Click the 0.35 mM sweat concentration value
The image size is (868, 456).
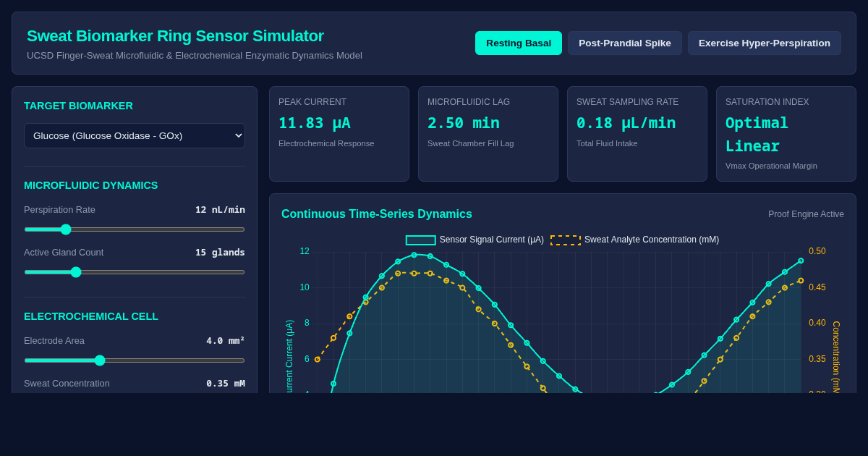click(226, 384)
